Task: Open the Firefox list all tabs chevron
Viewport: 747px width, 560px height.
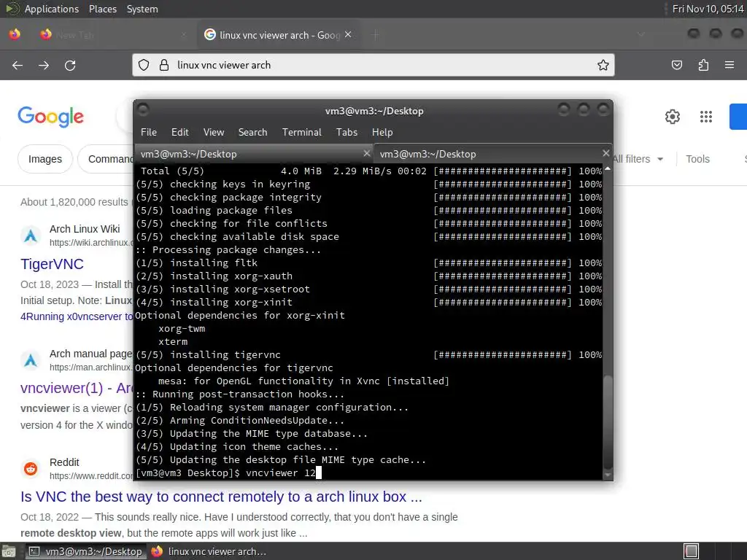Action: (641, 35)
